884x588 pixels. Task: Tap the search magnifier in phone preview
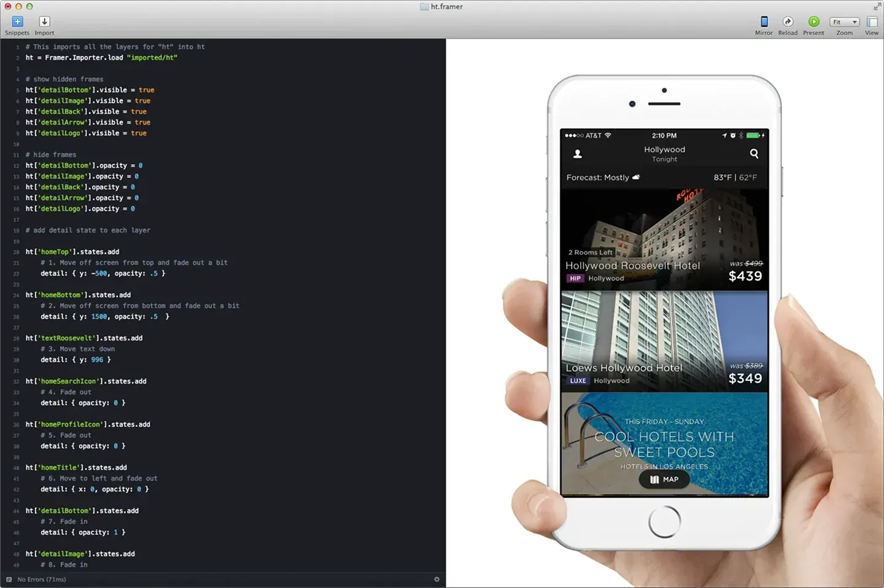(754, 153)
